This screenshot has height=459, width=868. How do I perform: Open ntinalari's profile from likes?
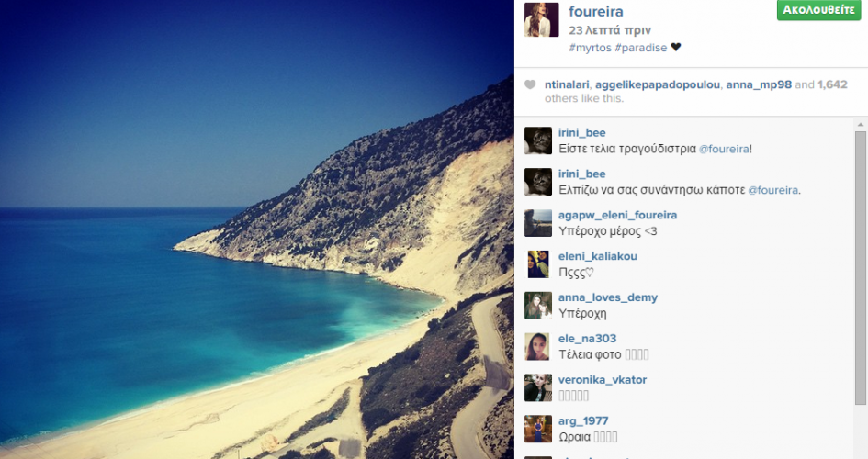(x=567, y=84)
